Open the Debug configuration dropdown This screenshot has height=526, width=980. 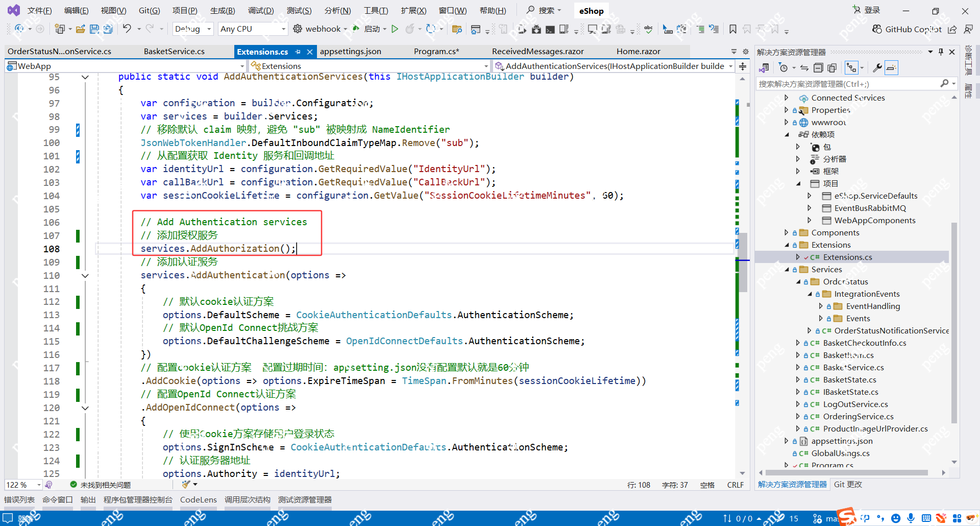pos(193,29)
